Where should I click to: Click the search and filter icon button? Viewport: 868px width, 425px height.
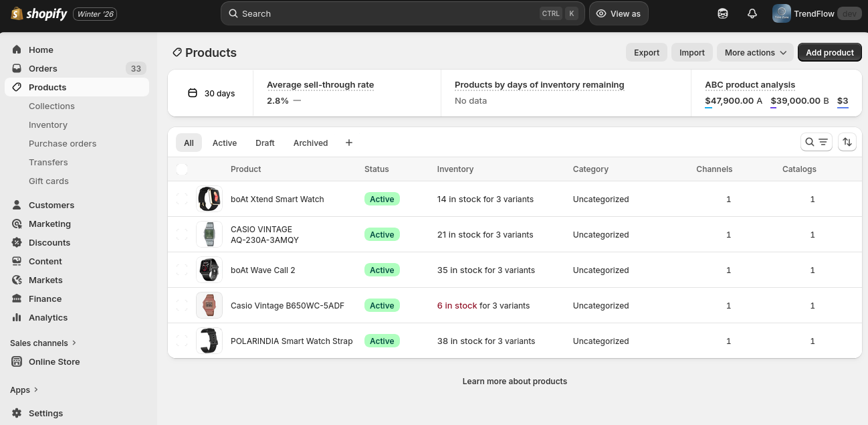click(x=816, y=142)
